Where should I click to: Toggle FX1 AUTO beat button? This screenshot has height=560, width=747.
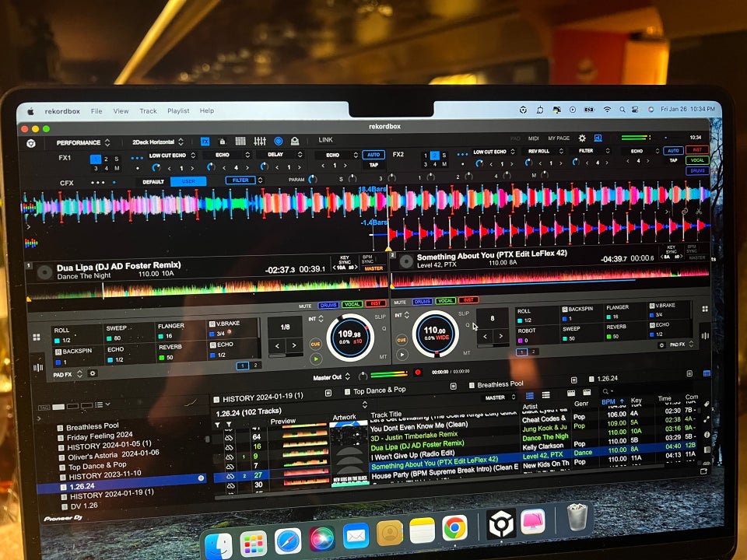coord(373,155)
